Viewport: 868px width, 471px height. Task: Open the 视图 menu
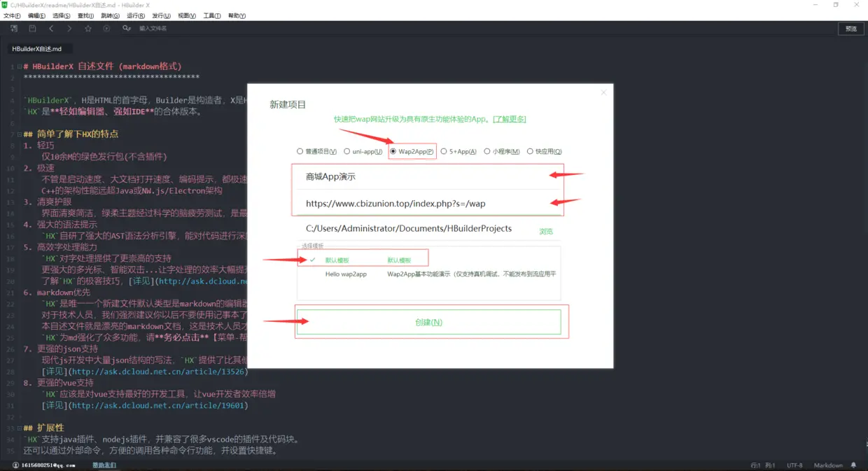click(187, 15)
